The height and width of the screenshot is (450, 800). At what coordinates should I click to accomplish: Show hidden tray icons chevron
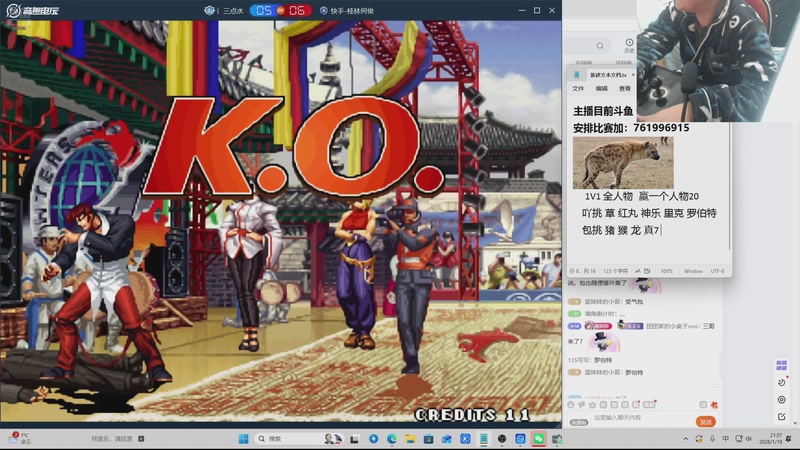686,439
